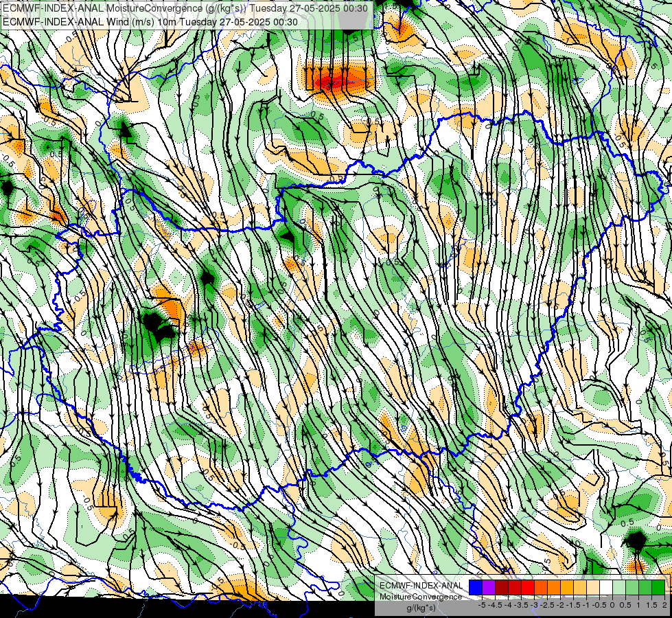Click the legend tick label '2'
This screenshot has height=618, width=672.
coord(664,605)
